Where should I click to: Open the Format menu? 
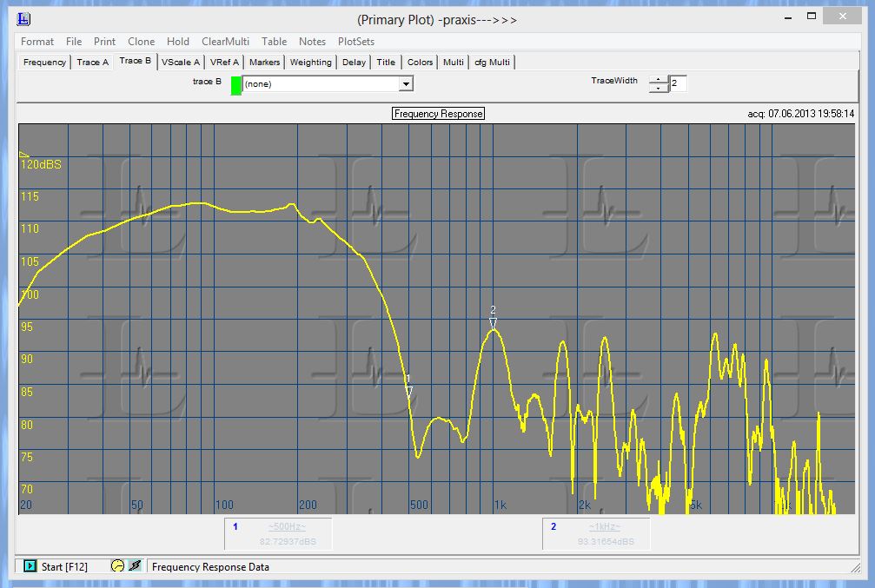point(37,42)
